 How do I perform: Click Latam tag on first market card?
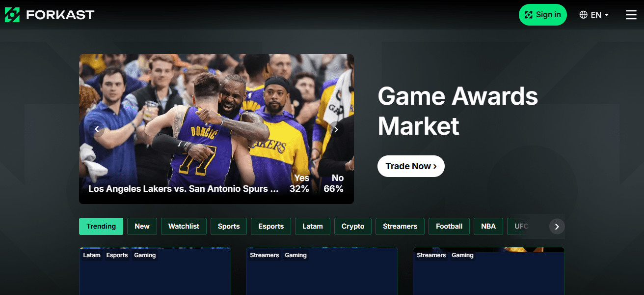[92, 255]
